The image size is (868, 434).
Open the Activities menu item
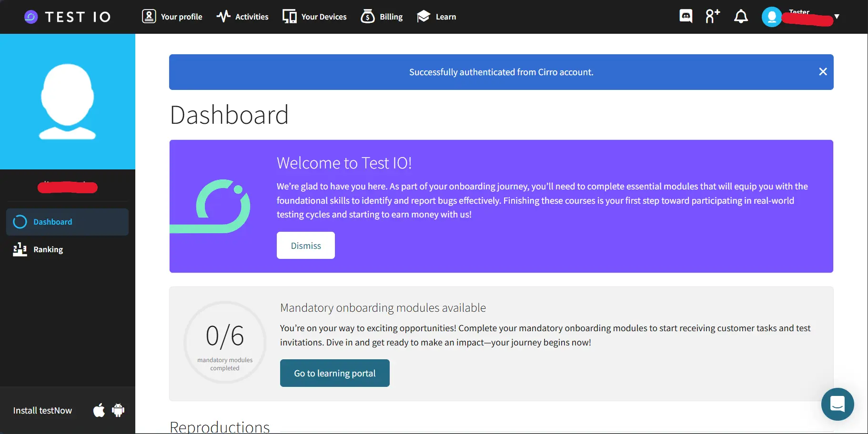[242, 17]
